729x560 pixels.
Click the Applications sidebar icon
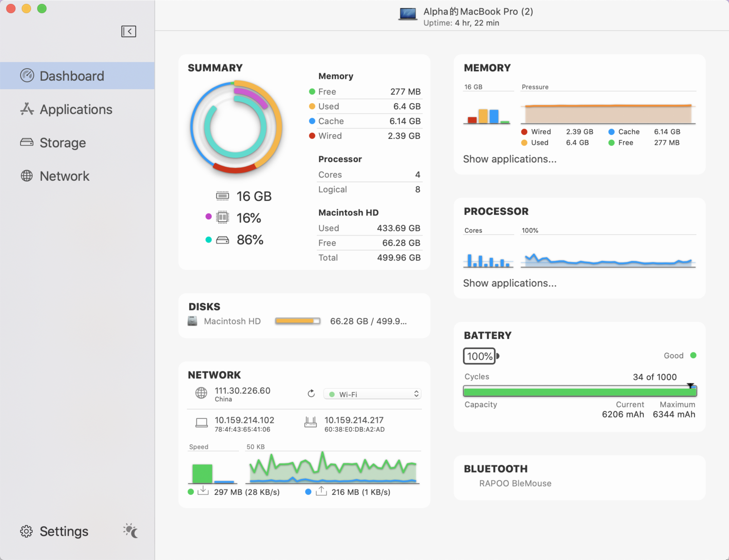click(x=27, y=109)
